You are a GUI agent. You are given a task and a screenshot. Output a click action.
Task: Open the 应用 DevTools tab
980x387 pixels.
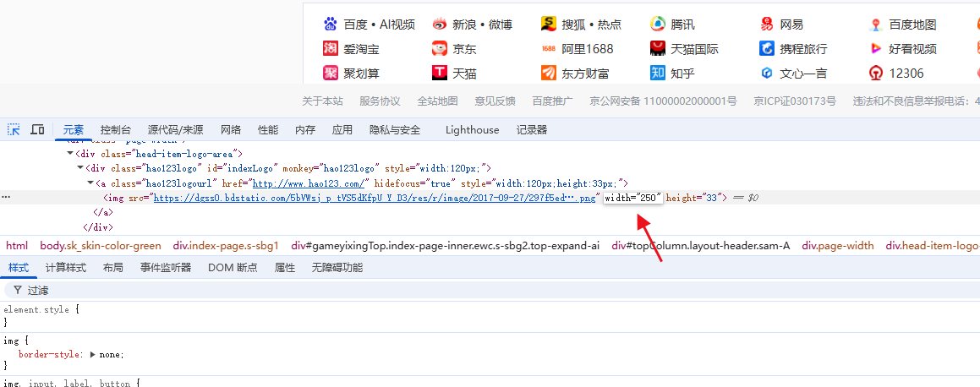tap(342, 130)
